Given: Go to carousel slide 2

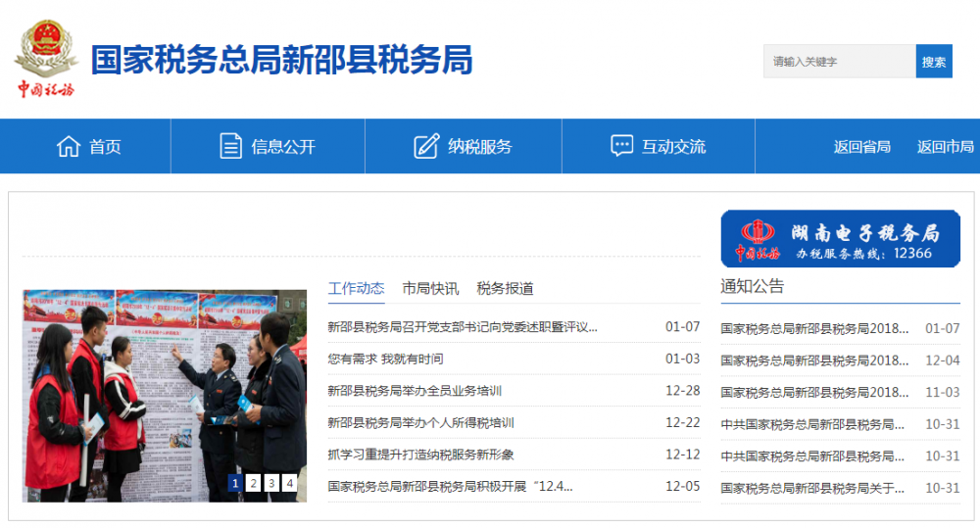Looking at the screenshot, I should (x=253, y=483).
